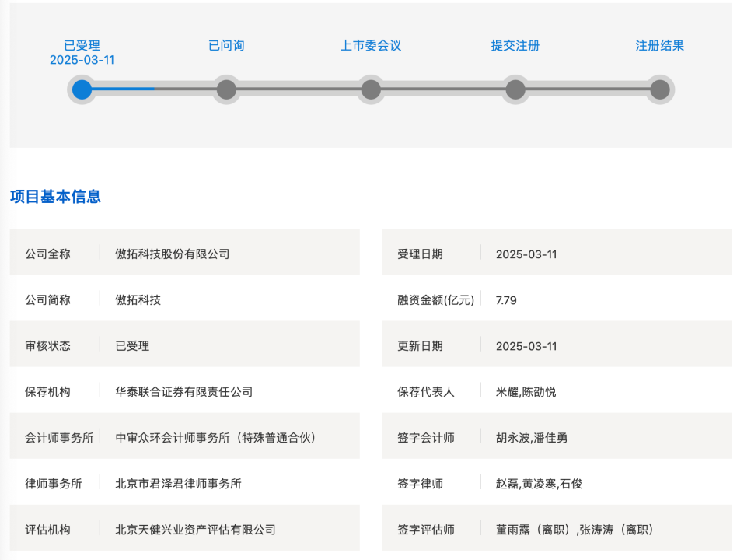Click the 注册结果 progress node
Viewport: 744px width, 560px height.
659,89
